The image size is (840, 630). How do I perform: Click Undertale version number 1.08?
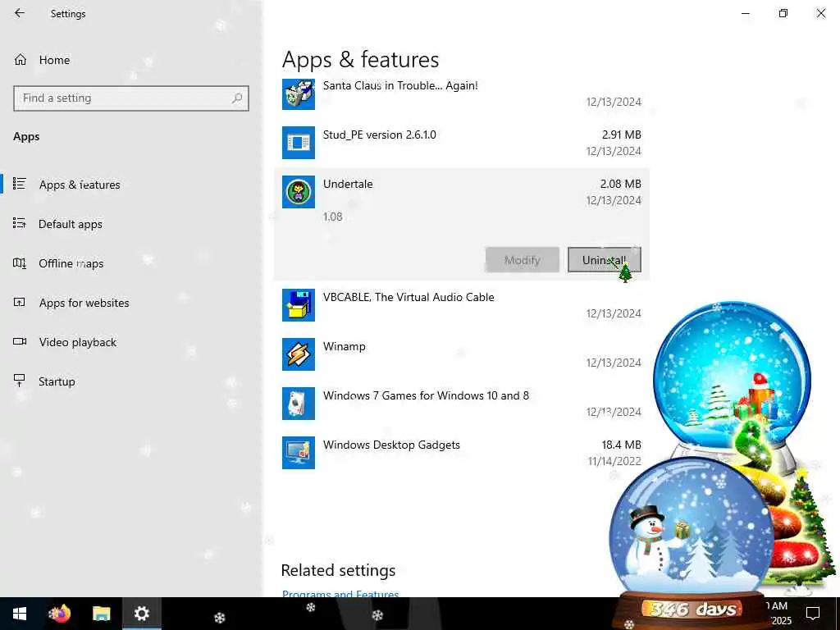[x=333, y=217]
